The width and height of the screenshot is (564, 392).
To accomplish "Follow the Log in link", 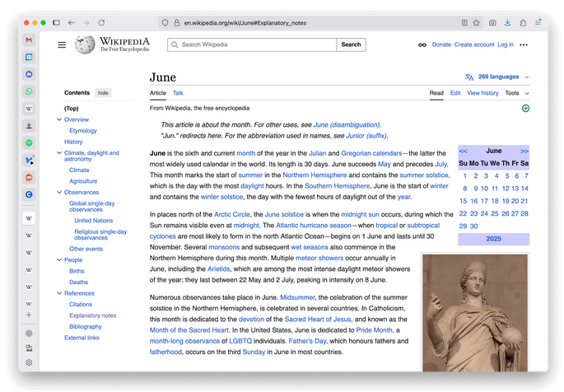I will pyautogui.click(x=505, y=44).
